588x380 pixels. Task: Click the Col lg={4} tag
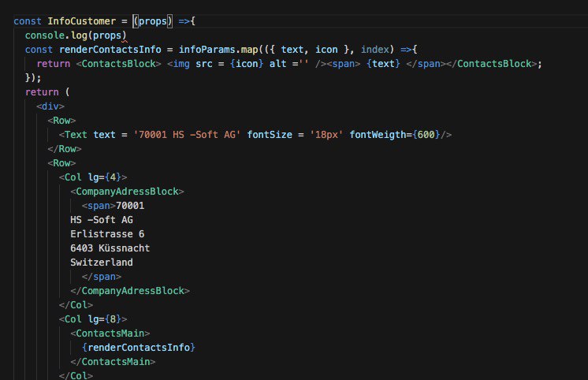click(x=93, y=177)
